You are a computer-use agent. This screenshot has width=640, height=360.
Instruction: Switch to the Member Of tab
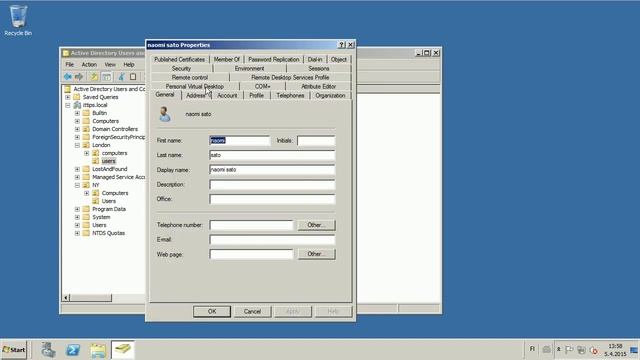point(227,60)
